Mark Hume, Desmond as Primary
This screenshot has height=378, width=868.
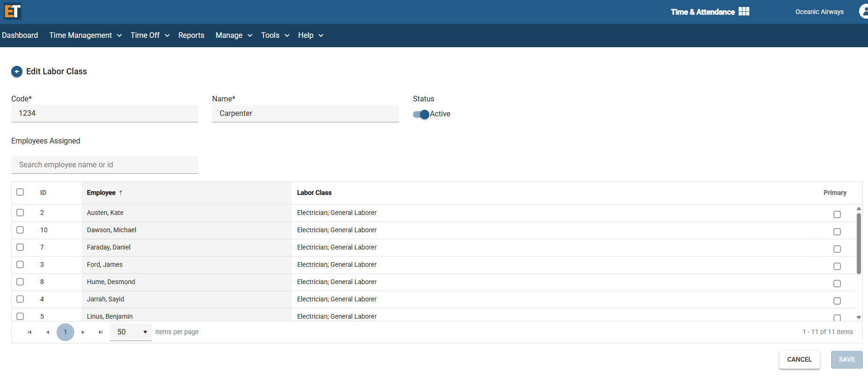coord(837,284)
